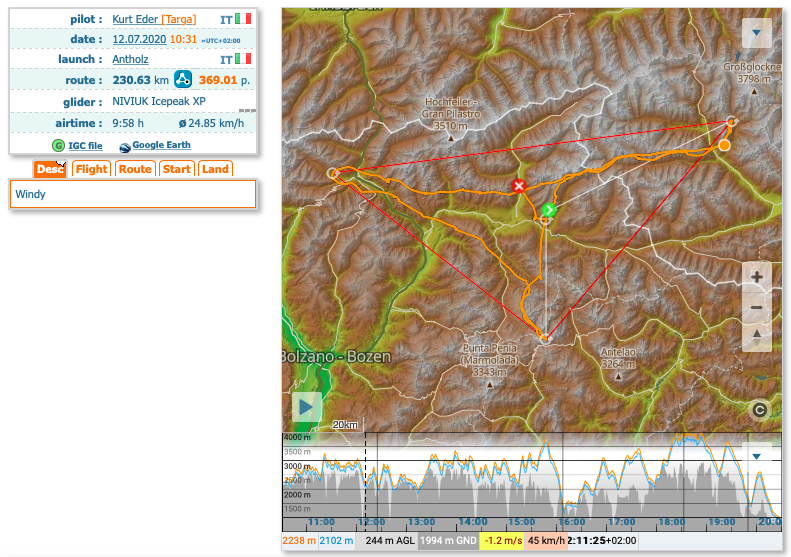This screenshot has width=791, height=557.
Task: Open the Antholz launch site link
Action: 132,59
